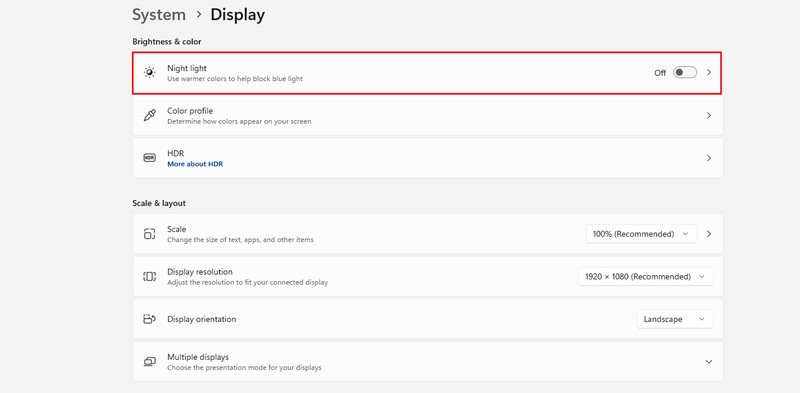Screen dimensions: 800x393
Task: Click the Scale & layout heading
Action: [159, 203]
